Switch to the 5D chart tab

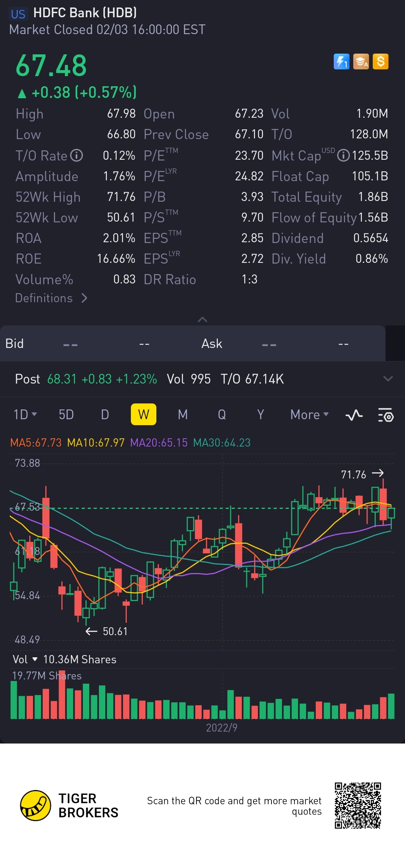pos(66,415)
